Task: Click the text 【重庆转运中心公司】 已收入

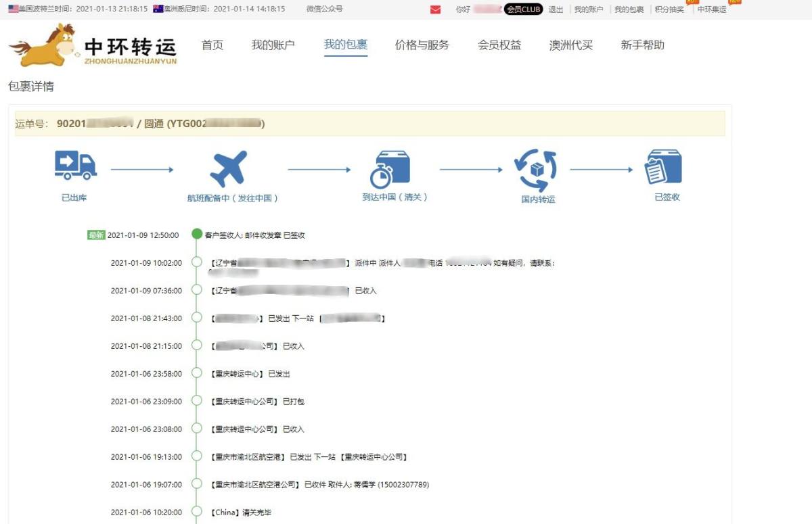Action: [258, 429]
